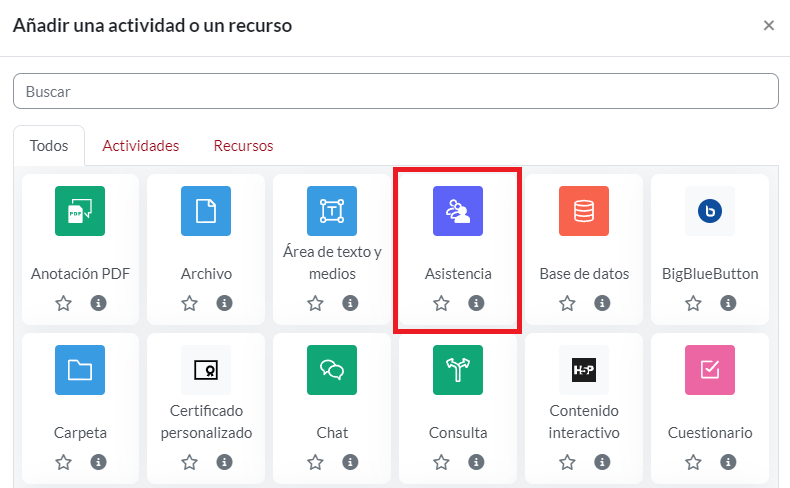The height and width of the screenshot is (488, 790).
Task: Toggle the favorite star for Cuestionario
Action: click(693, 462)
